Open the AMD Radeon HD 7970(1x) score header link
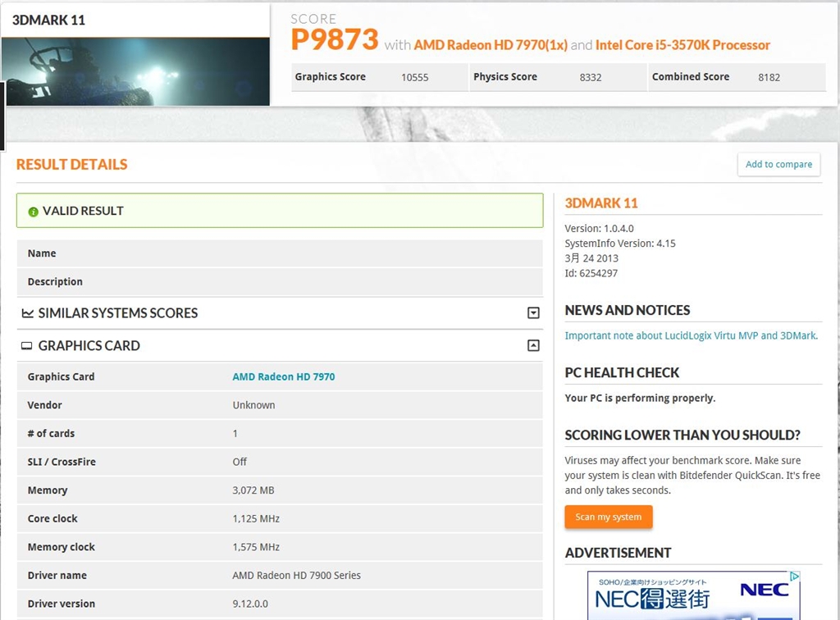Viewport: 840px width, 620px height. [491, 45]
